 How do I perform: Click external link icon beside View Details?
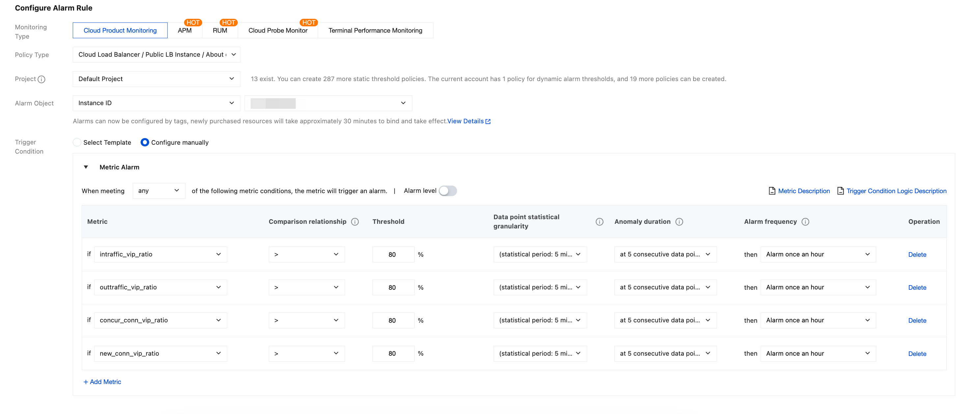pyautogui.click(x=488, y=122)
